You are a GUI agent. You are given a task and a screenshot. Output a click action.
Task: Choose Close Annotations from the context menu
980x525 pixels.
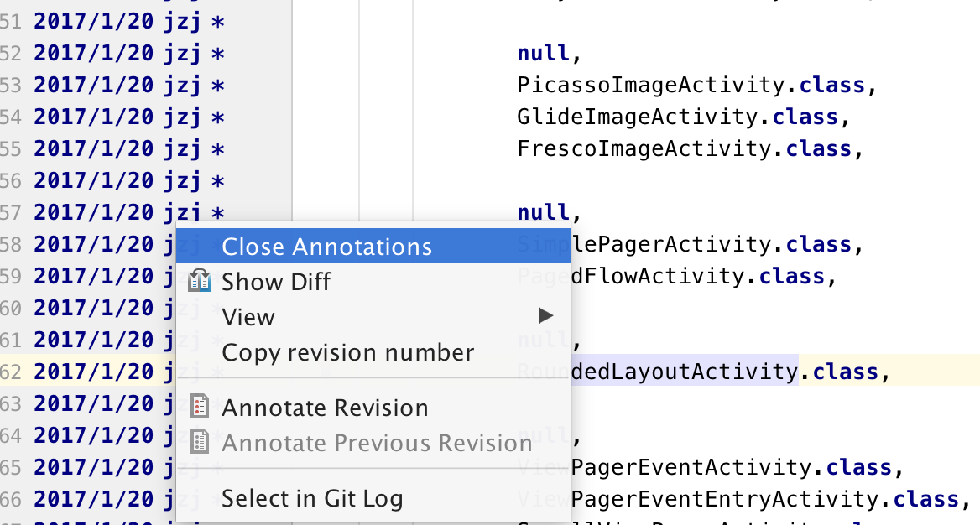(327, 247)
